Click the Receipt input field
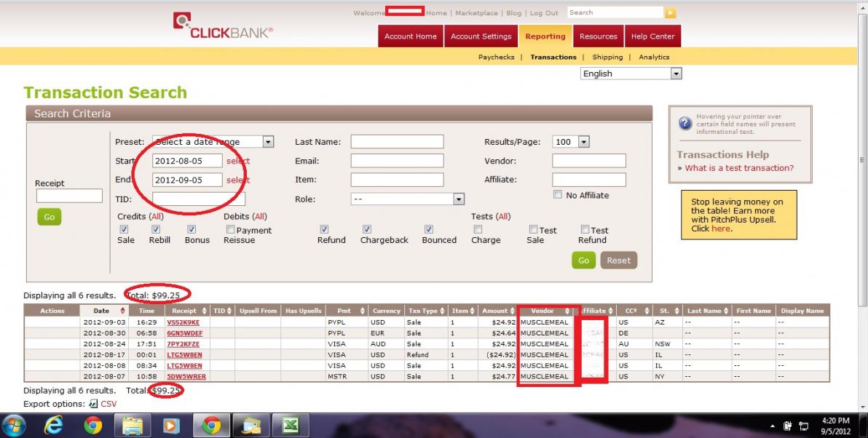The width and height of the screenshot is (868, 438). 69,196
